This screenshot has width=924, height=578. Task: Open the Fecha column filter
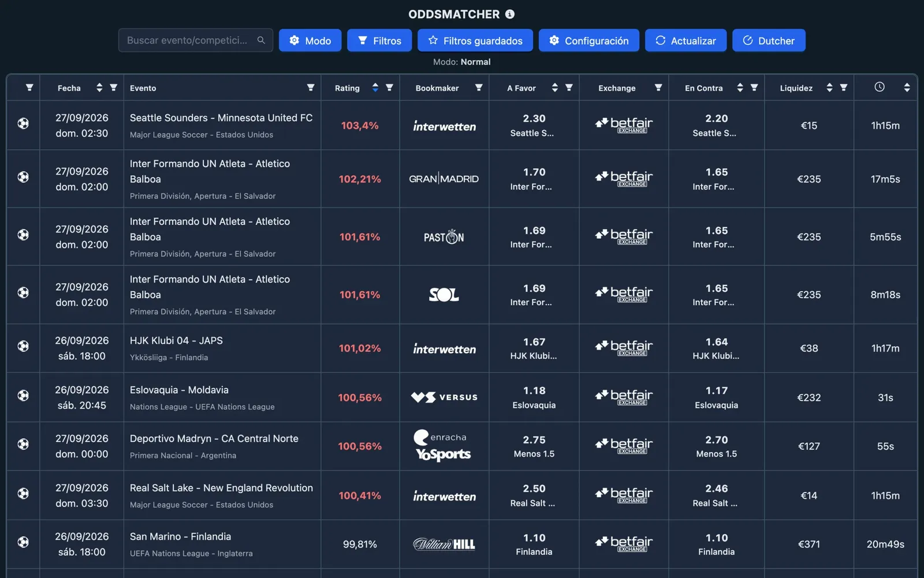point(114,88)
